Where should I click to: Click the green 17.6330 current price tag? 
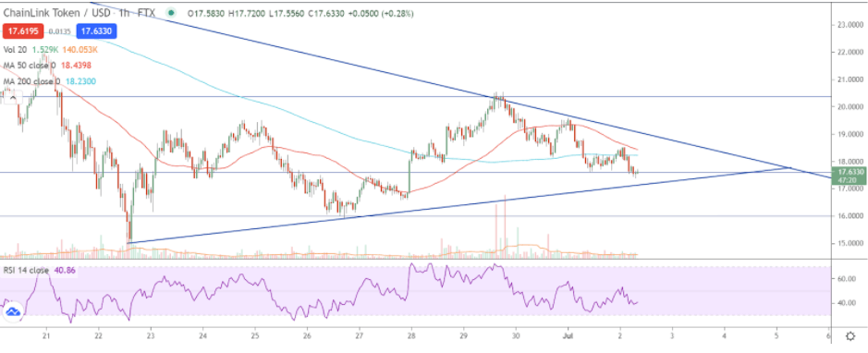(x=849, y=176)
